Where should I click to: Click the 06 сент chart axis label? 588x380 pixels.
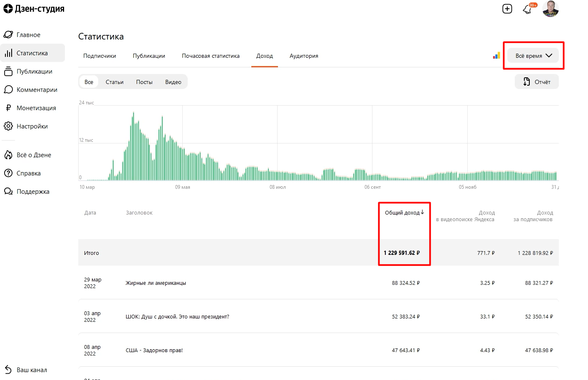tap(372, 187)
